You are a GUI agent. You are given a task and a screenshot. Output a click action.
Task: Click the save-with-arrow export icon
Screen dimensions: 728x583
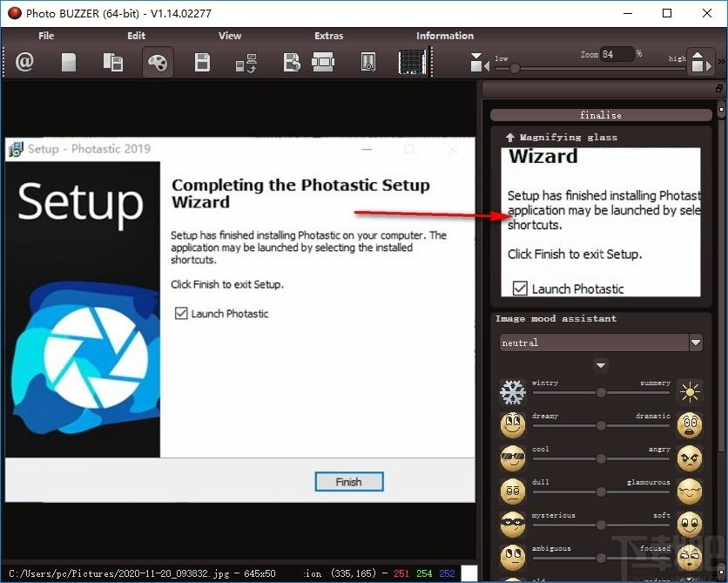pyautogui.click(x=292, y=62)
